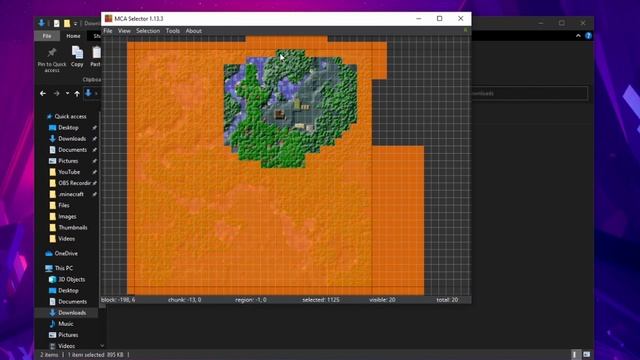Switch to Home tab in File Explorer

[73, 36]
